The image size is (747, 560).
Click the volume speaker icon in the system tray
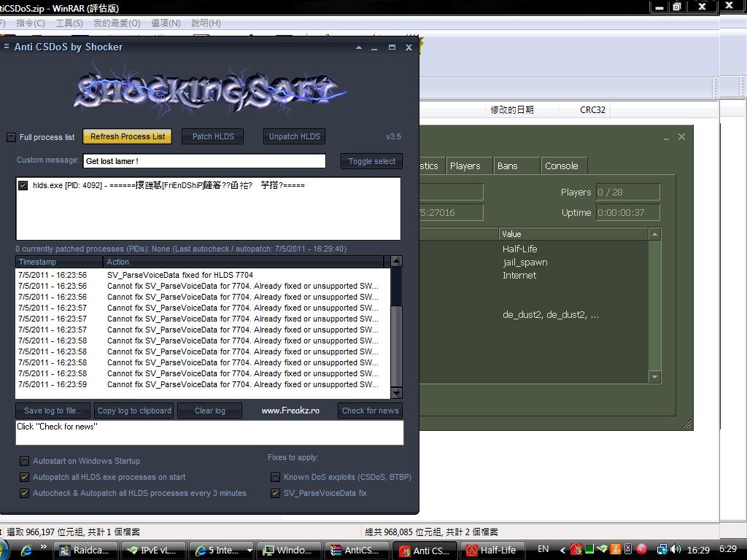pyautogui.click(x=675, y=549)
